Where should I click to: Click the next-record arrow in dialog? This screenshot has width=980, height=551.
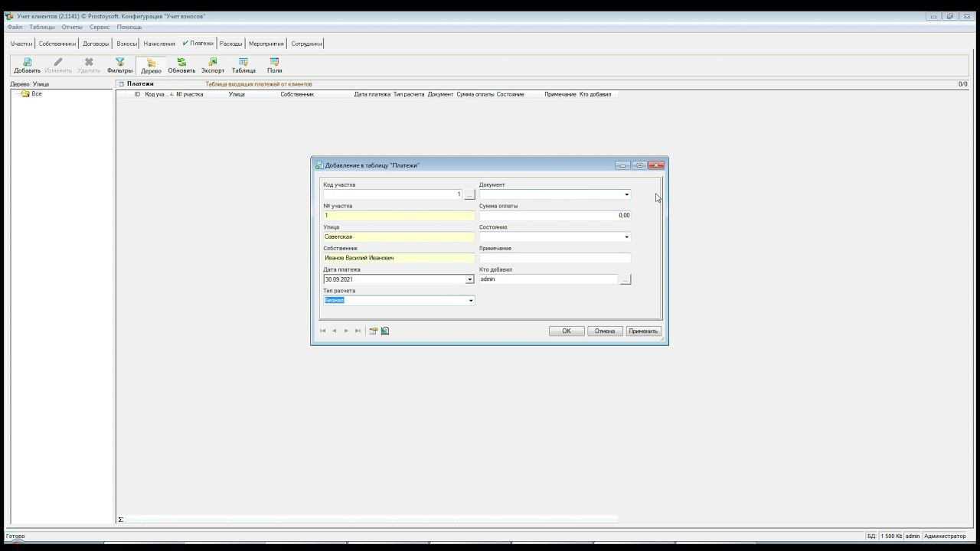346,331
